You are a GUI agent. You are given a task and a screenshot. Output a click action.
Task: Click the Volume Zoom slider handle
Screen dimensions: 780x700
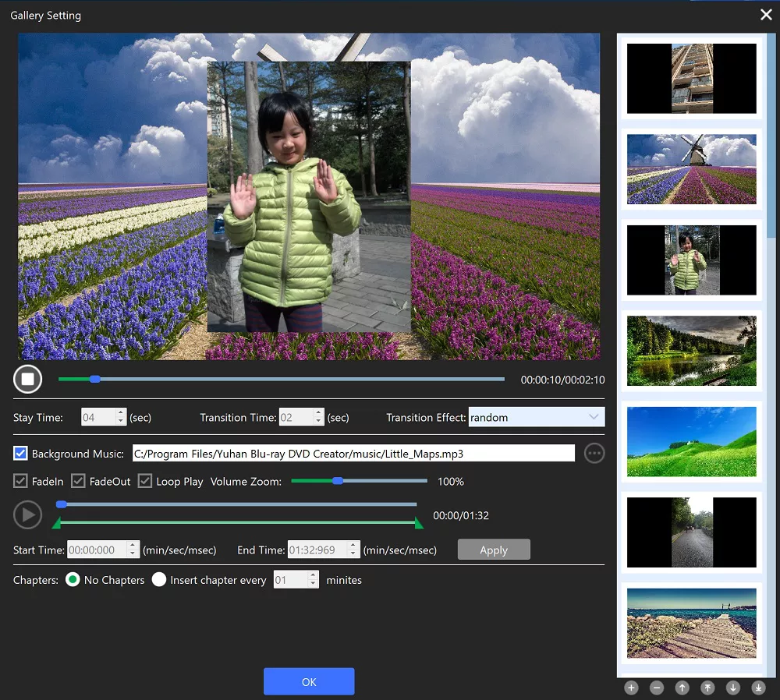tap(338, 481)
